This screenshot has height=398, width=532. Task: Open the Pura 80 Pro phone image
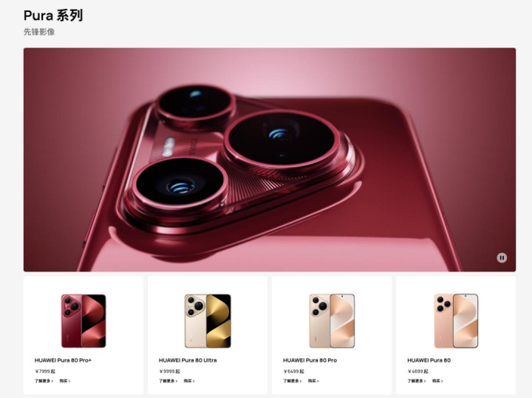click(332, 321)
